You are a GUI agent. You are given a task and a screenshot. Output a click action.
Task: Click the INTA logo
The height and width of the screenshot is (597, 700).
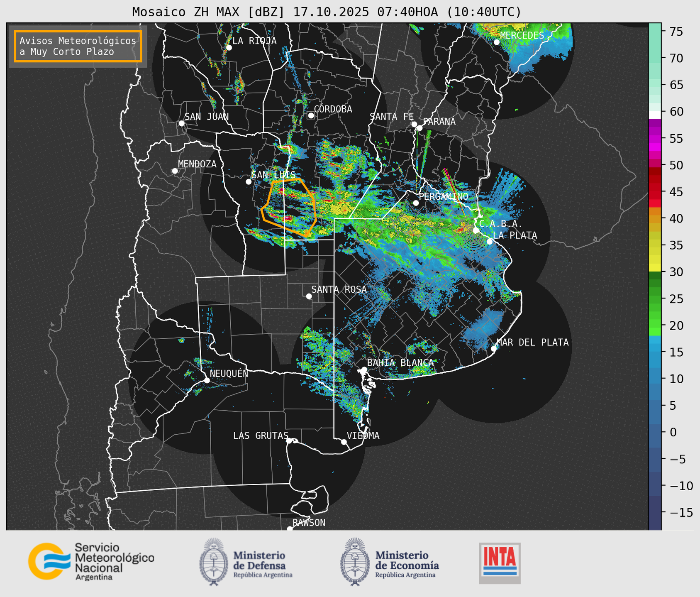(500, 563)
